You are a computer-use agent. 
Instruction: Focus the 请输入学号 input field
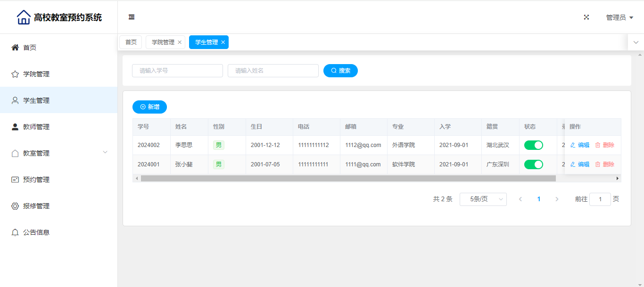coord(177,71)
